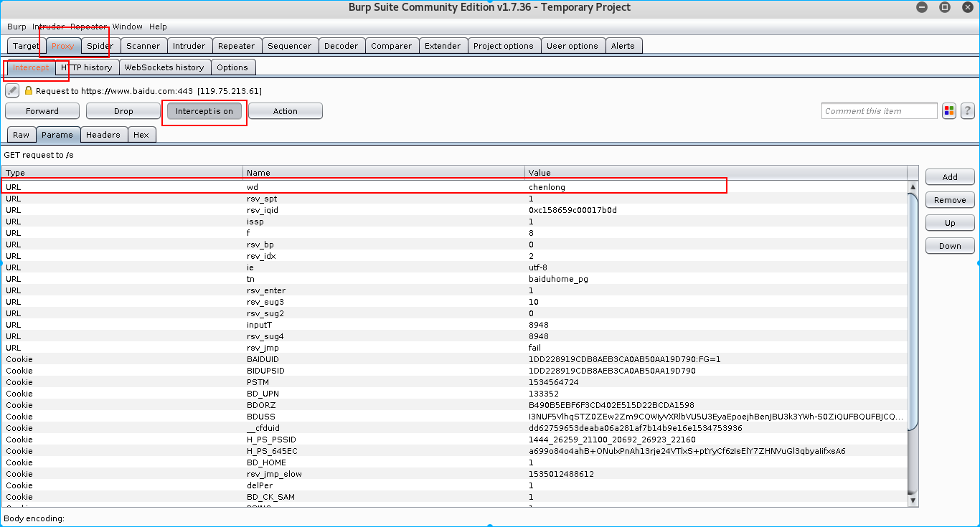Click the pencil edit icon beside request

[x=12, y=91]
